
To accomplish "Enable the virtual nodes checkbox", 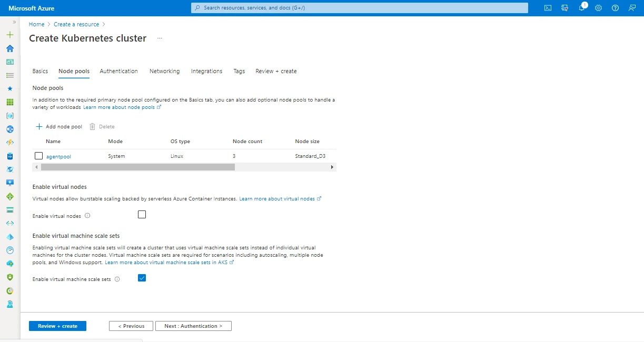I will pos(142,214).
